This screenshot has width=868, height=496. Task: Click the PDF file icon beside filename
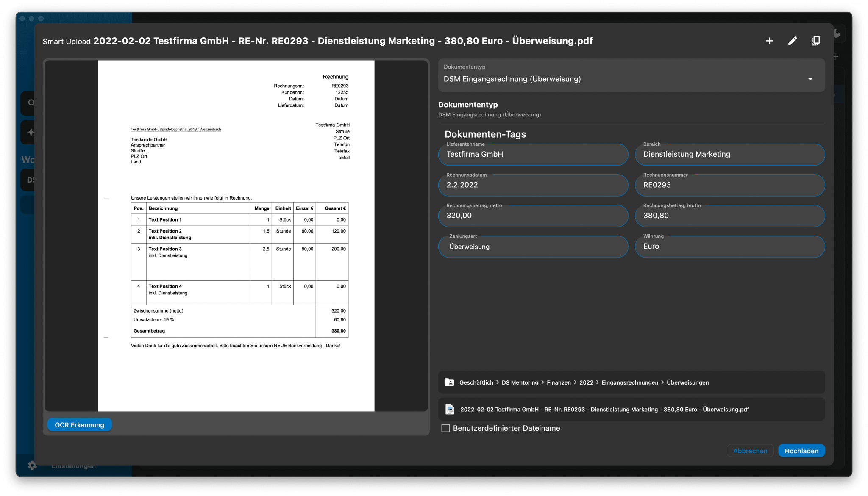pos(450,409)
